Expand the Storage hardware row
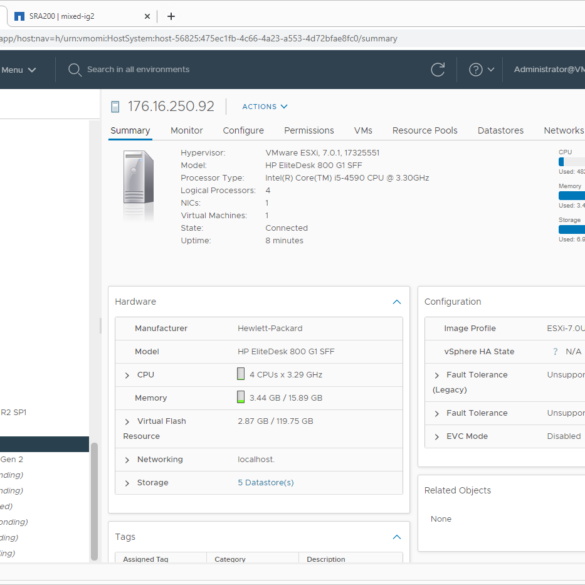Screen dimensions: 585x585 [x=127, y=483]
